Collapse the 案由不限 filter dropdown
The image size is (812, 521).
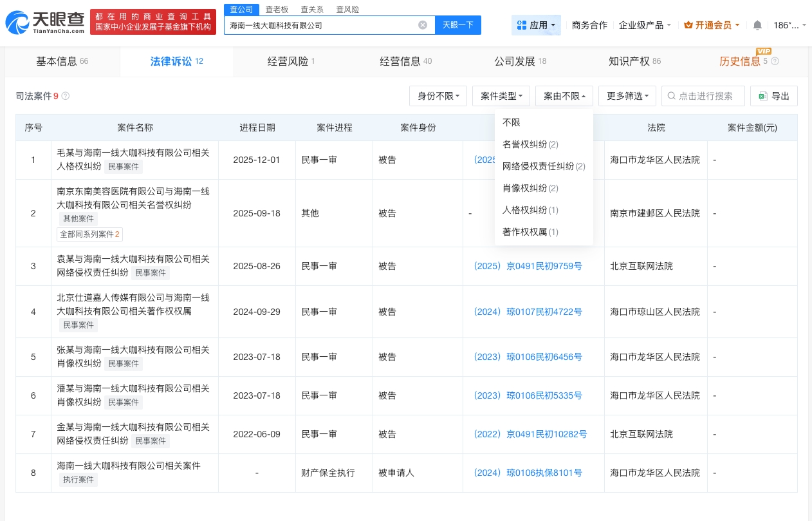564,96
